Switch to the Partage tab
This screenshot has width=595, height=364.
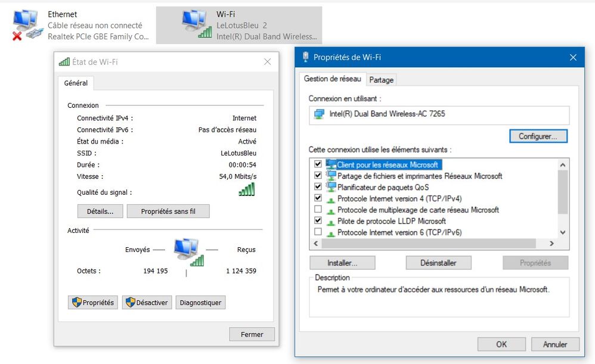tap(381, 80)
